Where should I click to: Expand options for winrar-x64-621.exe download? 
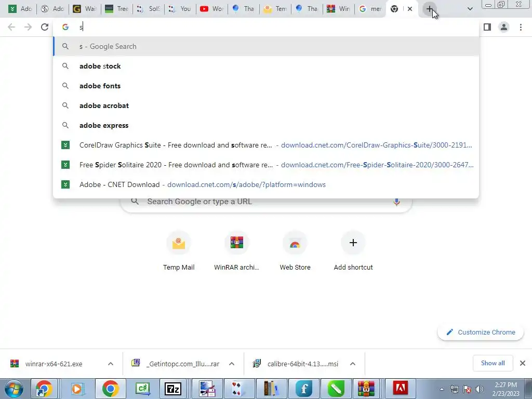(x=111, y=364)
